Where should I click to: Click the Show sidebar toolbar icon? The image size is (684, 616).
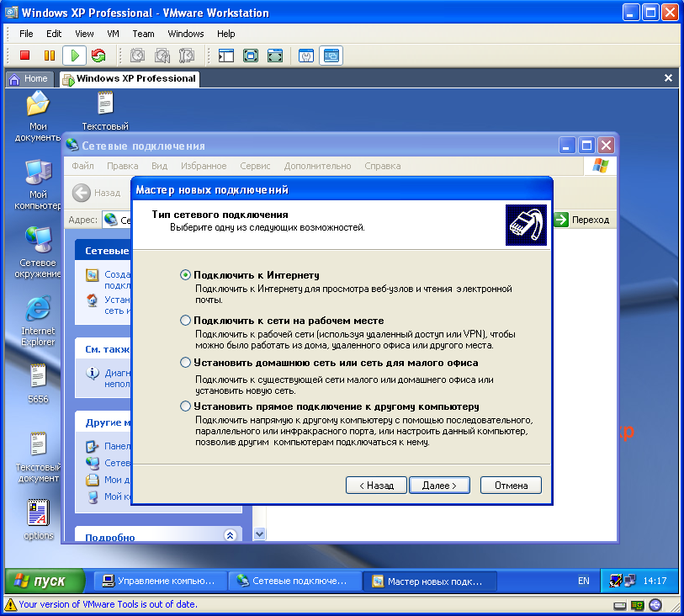click(226, 56)
